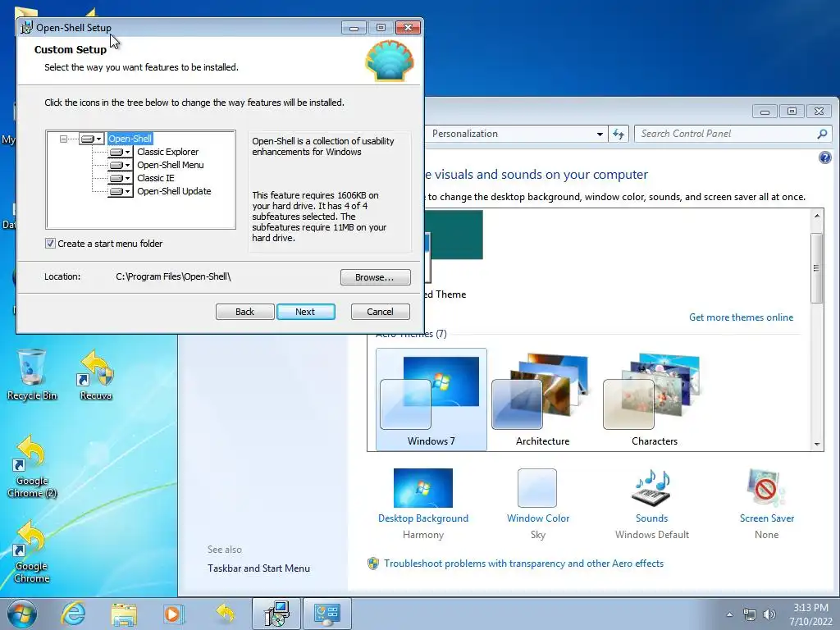Collapse the Open-Shell tree node
Image resolution: width=840 pixels, height=630 pixels.
(x=63, y=139)
